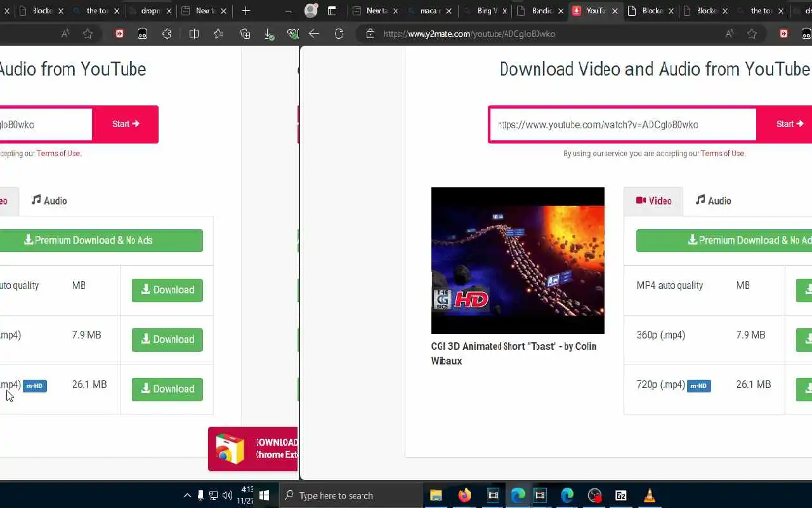Open a new tab in left window
The width and height of the screenshot is (812, 508).
coord(246,11)
